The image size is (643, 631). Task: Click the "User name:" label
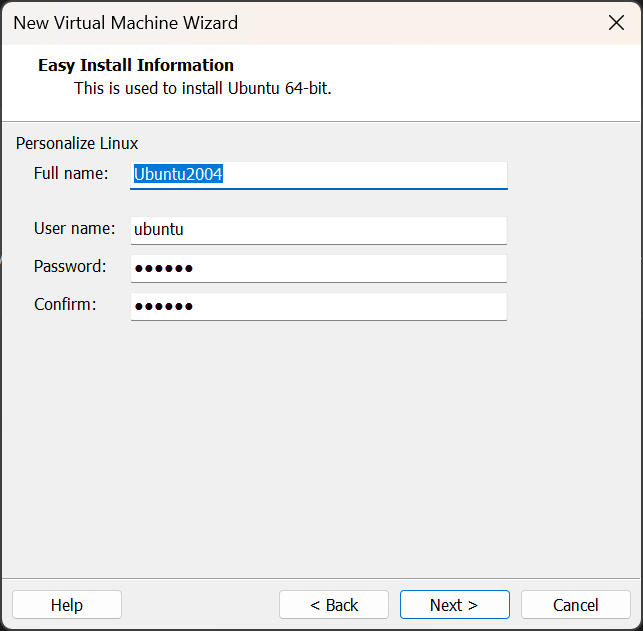tap(75, 229)
